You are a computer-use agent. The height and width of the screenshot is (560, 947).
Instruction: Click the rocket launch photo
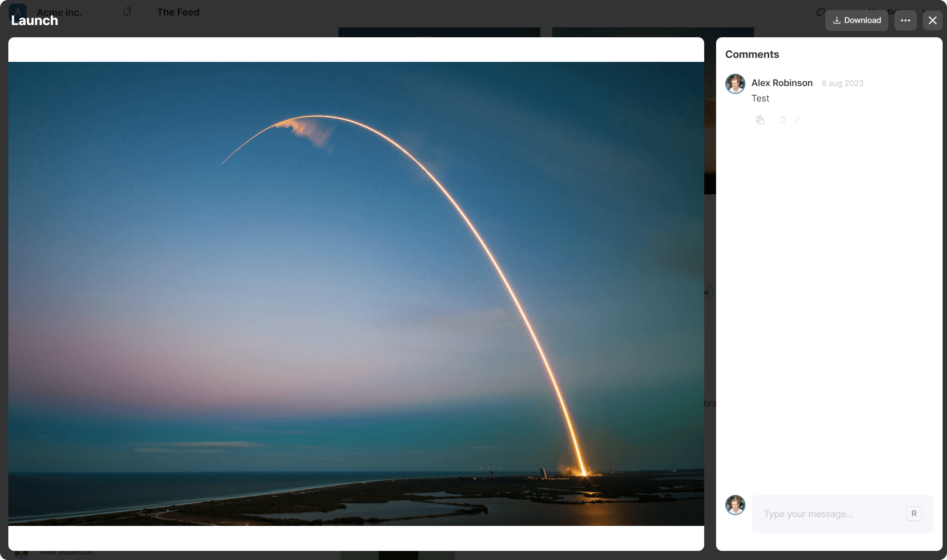356,293
